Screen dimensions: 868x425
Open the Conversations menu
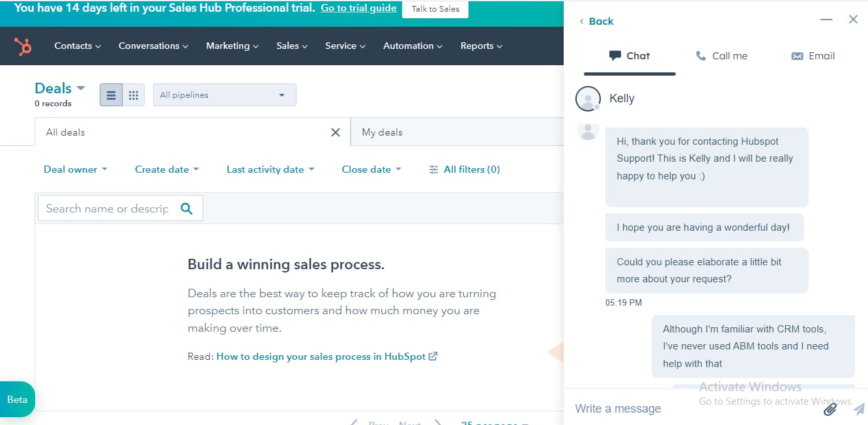point(153,46)
